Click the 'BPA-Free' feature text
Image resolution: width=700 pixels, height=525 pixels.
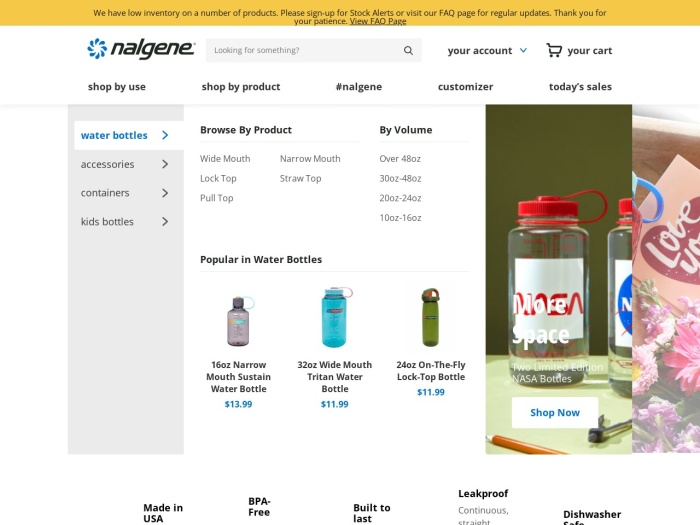259,507
